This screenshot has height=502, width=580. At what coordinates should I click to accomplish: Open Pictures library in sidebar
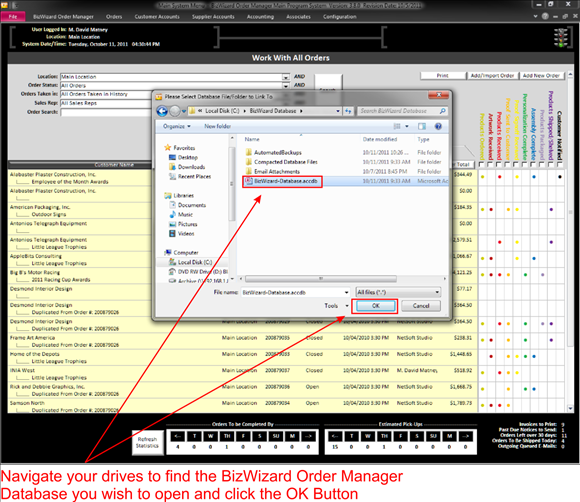183,224
